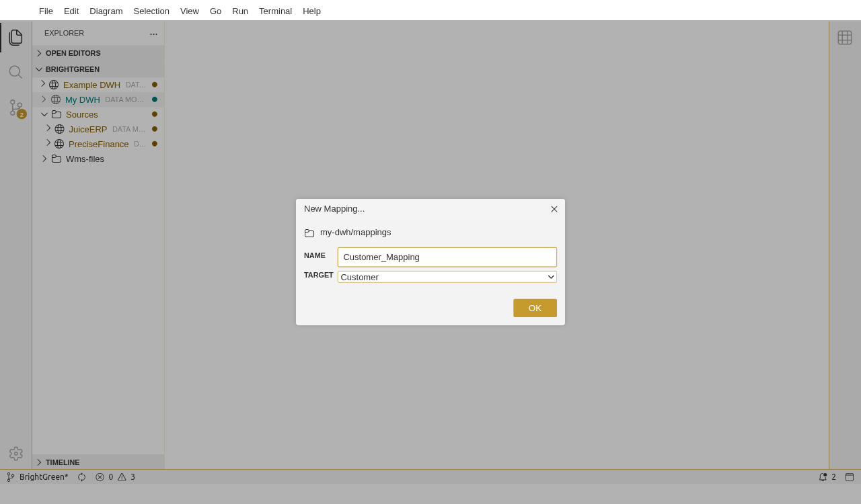Image resolution: width=861 pixels, height=504 pixels.
Task: Open the Target dropdown showing Customer
Action: point(447,277)
